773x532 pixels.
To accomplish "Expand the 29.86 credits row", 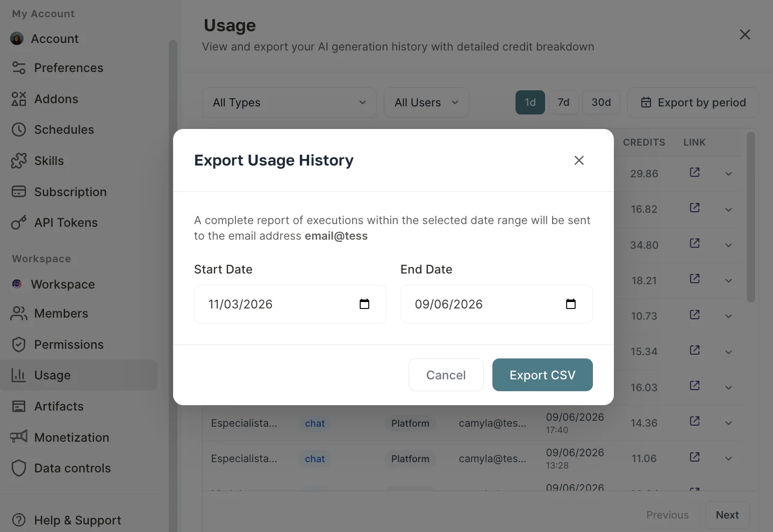I will click(728, 174).
